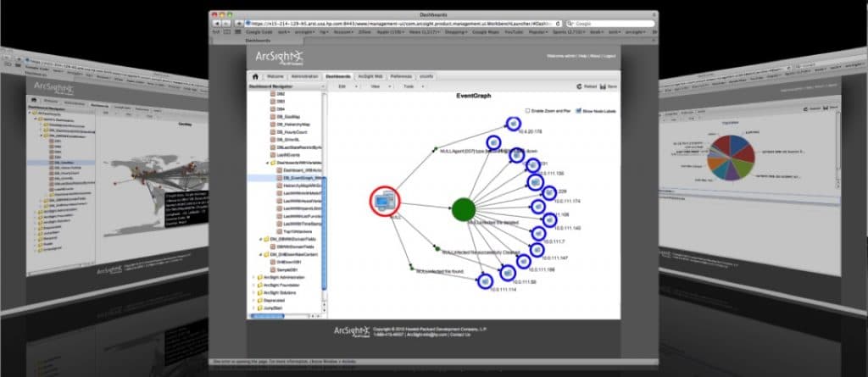This screenshot has height=377, width=868.
Task: Select the blue node labeled 10.0.111.147
Action: click(537, 249)
